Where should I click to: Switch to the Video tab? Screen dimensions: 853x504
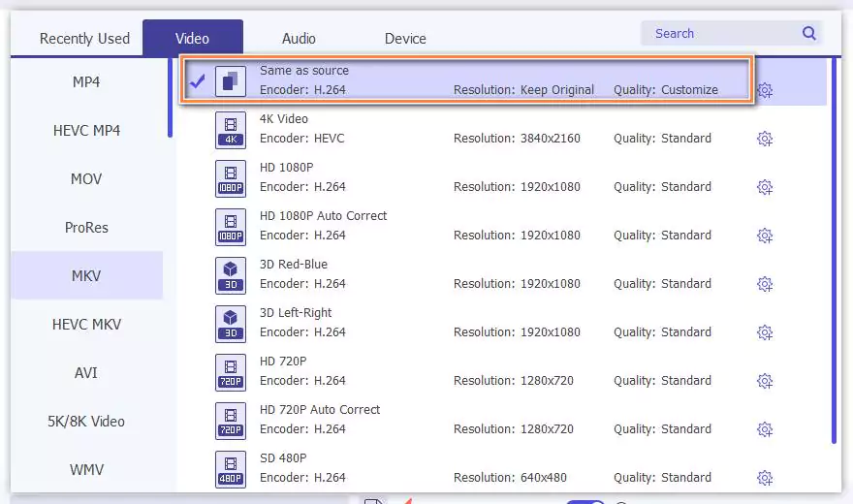[x=193, y=38]
